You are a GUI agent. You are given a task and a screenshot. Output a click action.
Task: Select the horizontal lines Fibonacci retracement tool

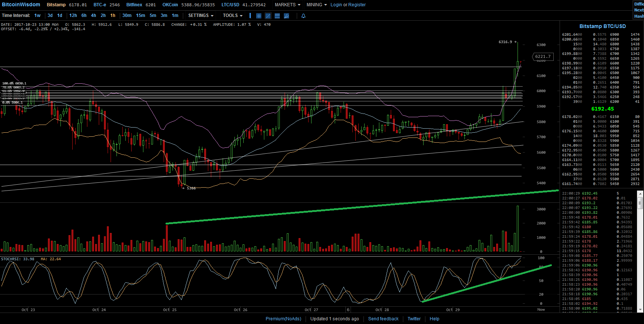277,16
